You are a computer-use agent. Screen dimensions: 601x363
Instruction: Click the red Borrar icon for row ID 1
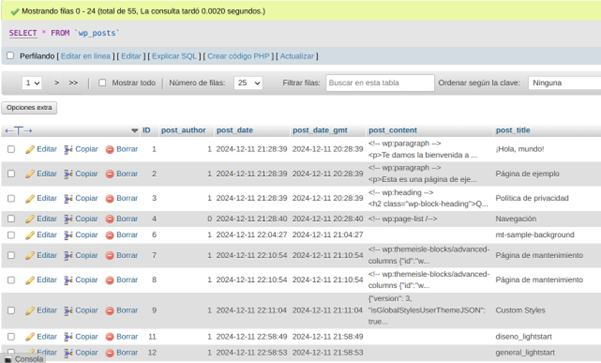(110, 149)
